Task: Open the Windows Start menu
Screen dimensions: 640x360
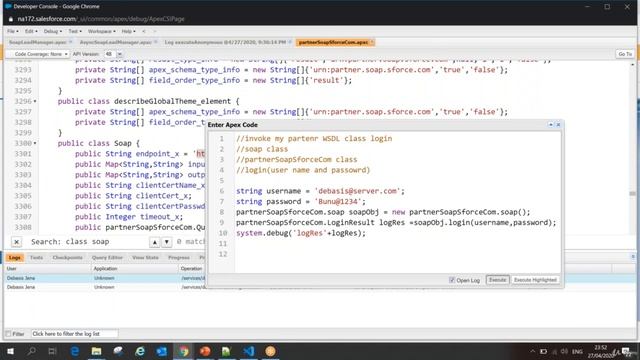Action: (x=10, y=351)
